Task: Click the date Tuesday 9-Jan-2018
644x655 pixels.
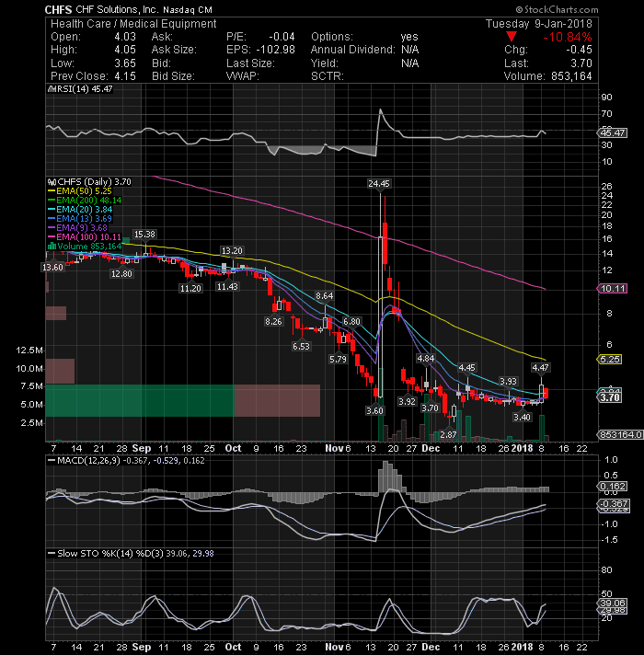Action: tap(539, 24)
